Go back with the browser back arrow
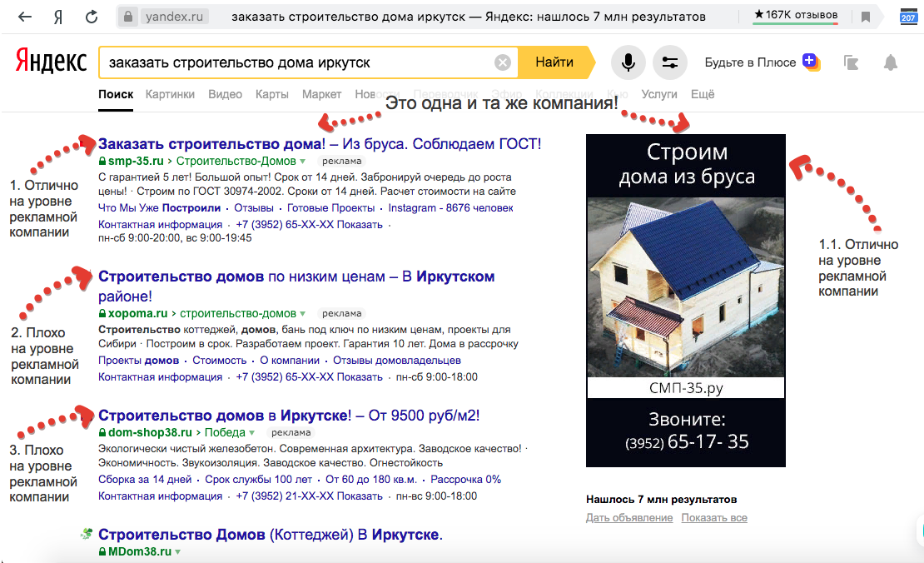 point(25,17)
